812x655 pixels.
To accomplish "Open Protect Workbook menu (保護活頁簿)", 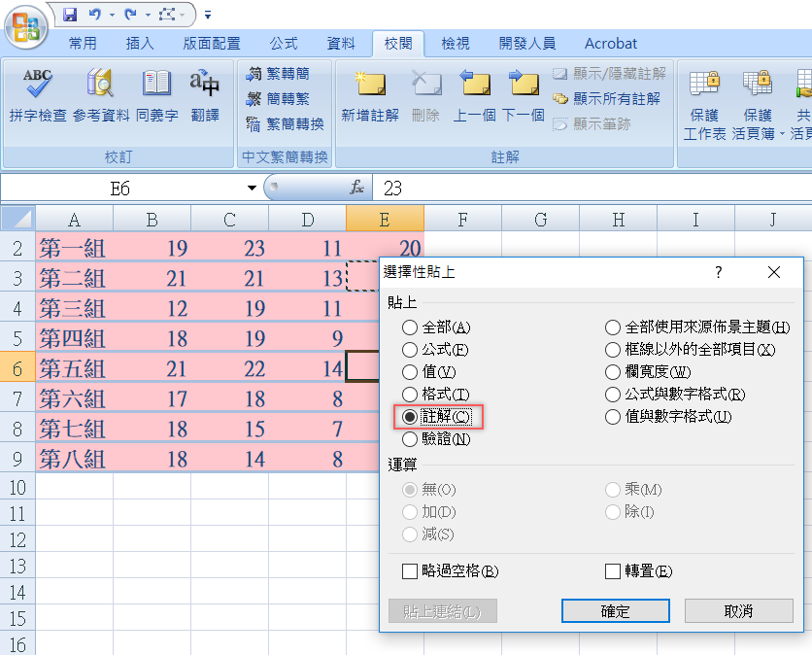I will coord(759,105).
